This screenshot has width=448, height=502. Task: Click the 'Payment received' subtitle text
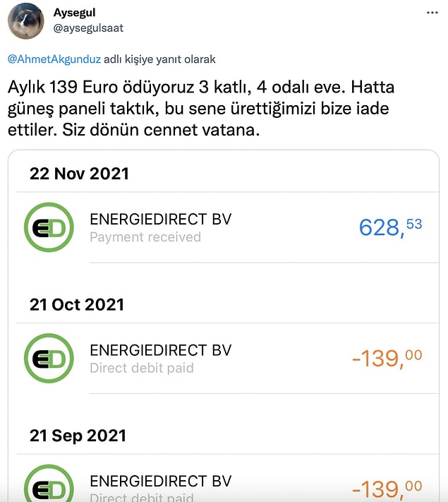click(x=145, y=237)
